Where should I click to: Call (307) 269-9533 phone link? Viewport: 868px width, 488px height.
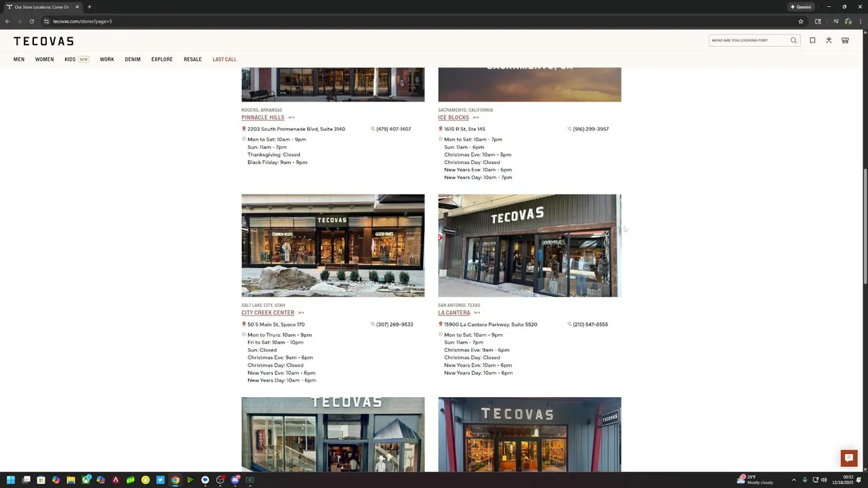click(395, 324)
